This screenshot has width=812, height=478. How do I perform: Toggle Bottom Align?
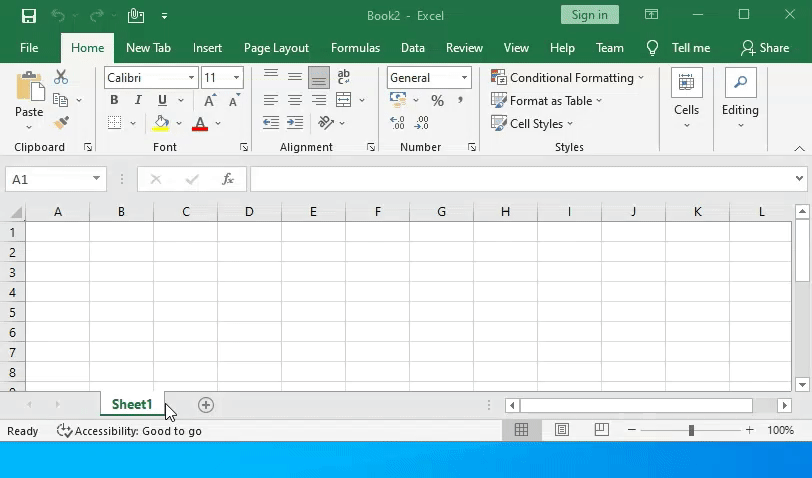point(319,77)
